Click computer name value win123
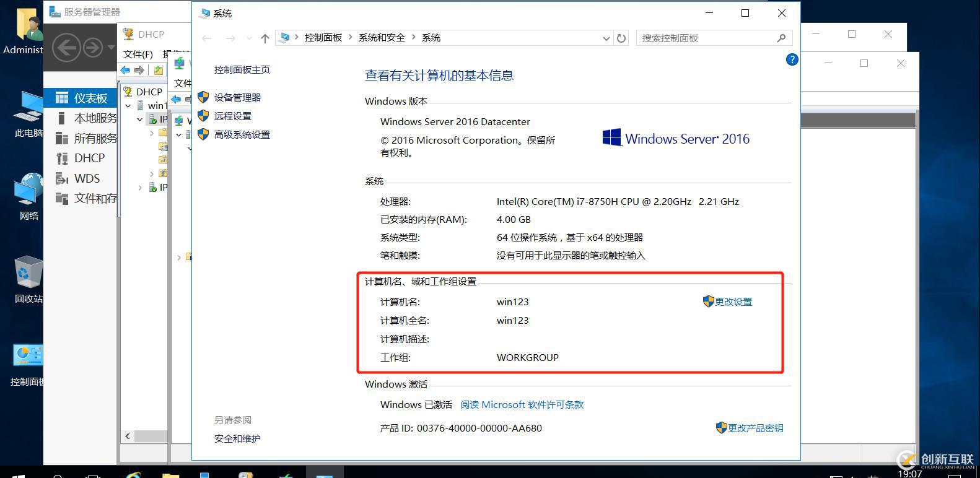Viewport: 980px width, 478px height. pos(513,302)
